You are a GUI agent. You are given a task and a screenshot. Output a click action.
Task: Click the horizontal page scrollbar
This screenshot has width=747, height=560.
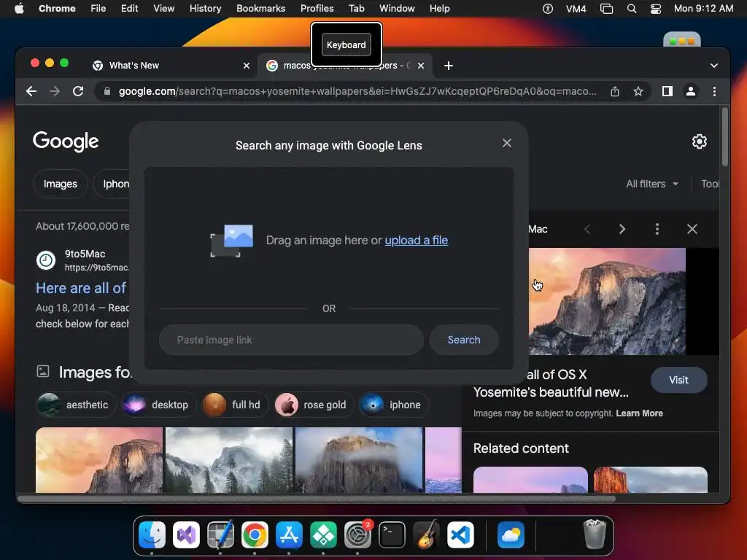point(317,499)
